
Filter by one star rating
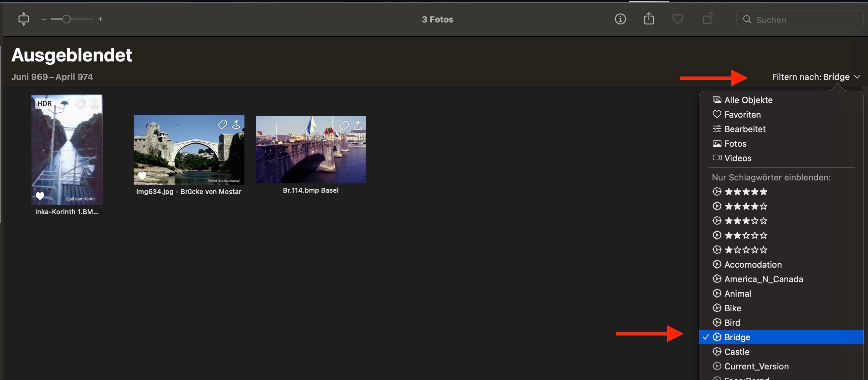tap(746, 250)
